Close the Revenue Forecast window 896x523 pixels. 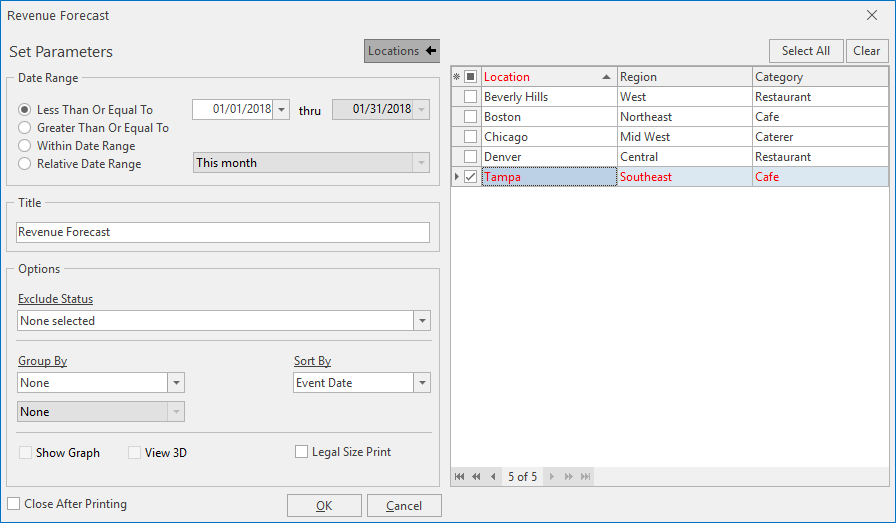871,15
